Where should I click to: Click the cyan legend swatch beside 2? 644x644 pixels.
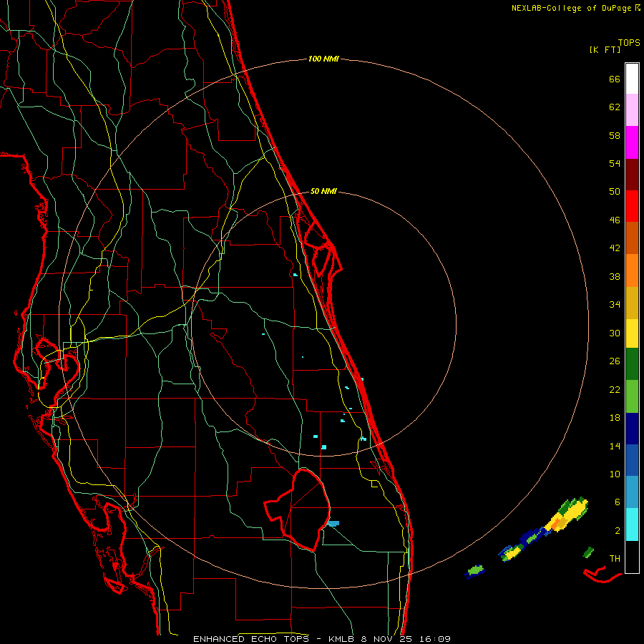(632, 525)
